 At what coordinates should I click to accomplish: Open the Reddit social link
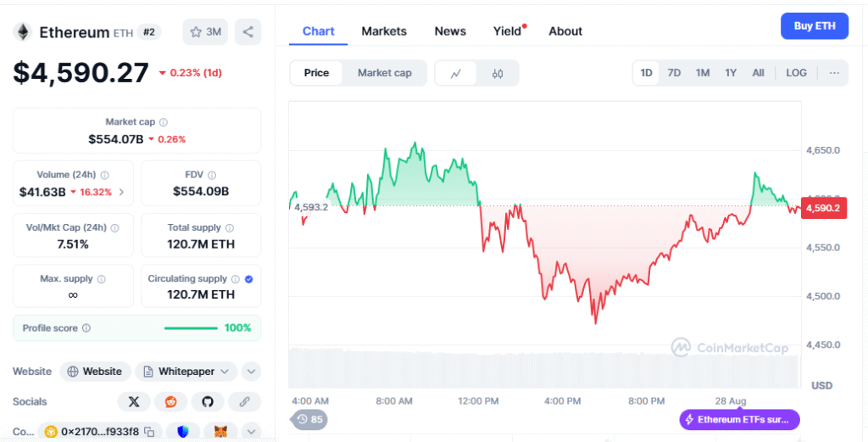pos(170,401)
